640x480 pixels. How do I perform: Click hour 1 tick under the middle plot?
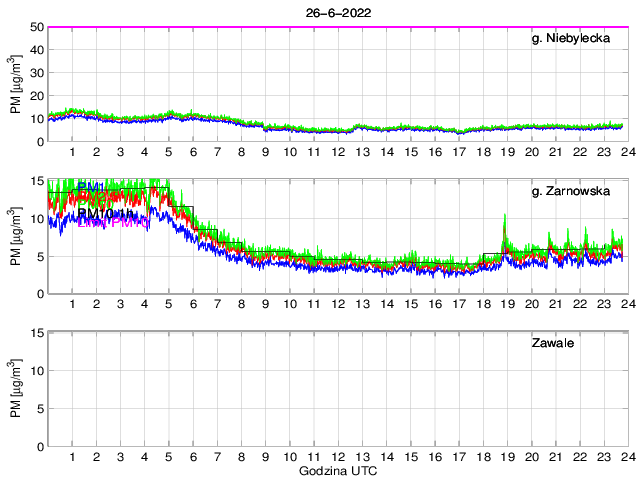click(72, 304)
